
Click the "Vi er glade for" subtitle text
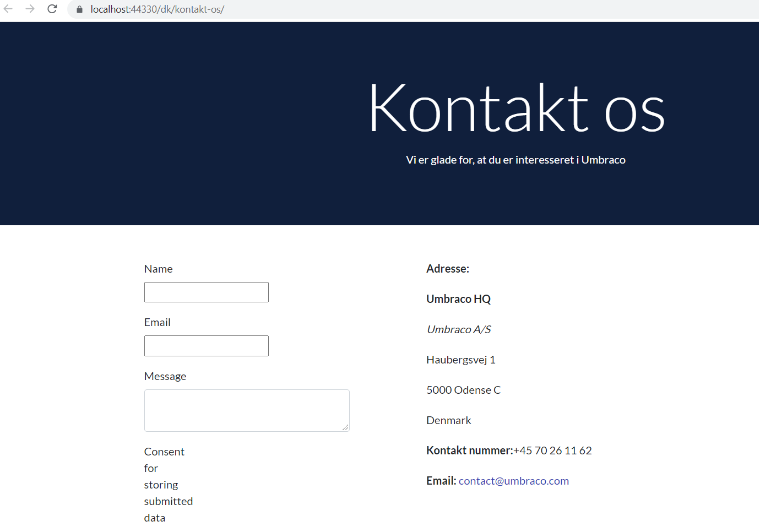point(515,160)
